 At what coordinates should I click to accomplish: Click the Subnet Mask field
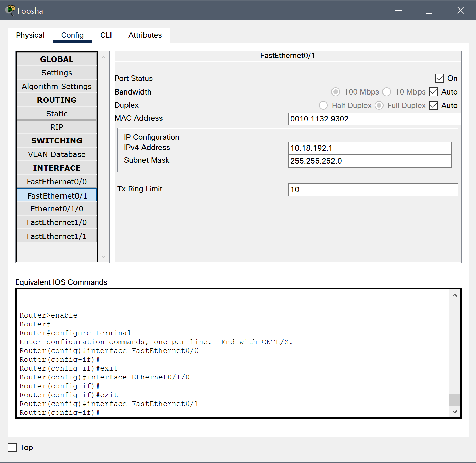[x=370, y=161]
